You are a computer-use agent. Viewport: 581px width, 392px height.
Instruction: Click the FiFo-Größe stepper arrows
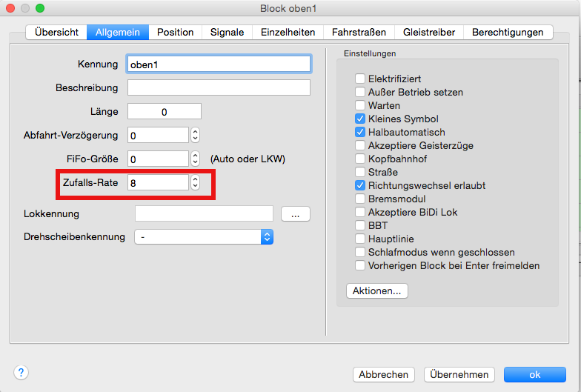[x=195, y=159]
